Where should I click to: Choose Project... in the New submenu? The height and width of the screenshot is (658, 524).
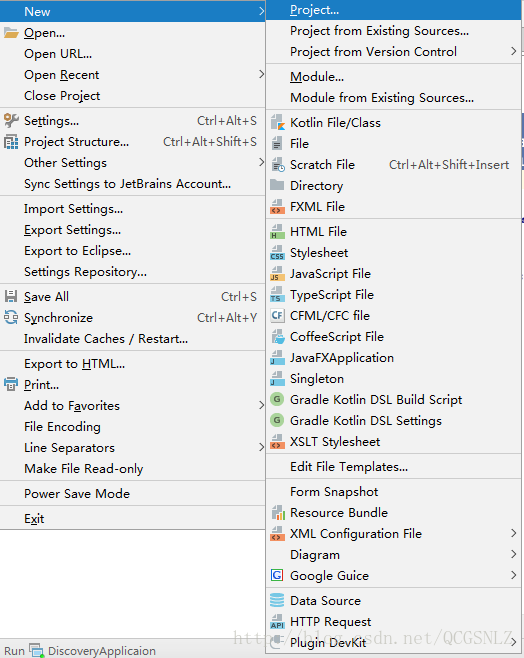point(394,10)
